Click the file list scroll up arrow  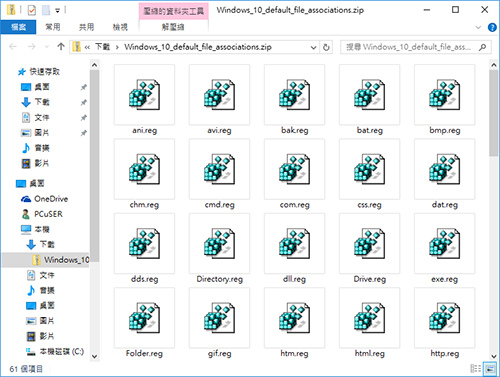(494, 65)
